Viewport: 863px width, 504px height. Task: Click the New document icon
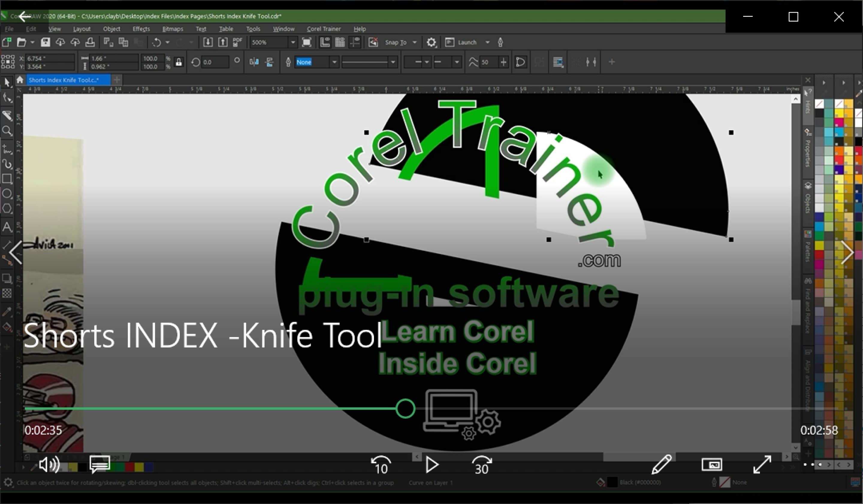click(x=7, y=43)
